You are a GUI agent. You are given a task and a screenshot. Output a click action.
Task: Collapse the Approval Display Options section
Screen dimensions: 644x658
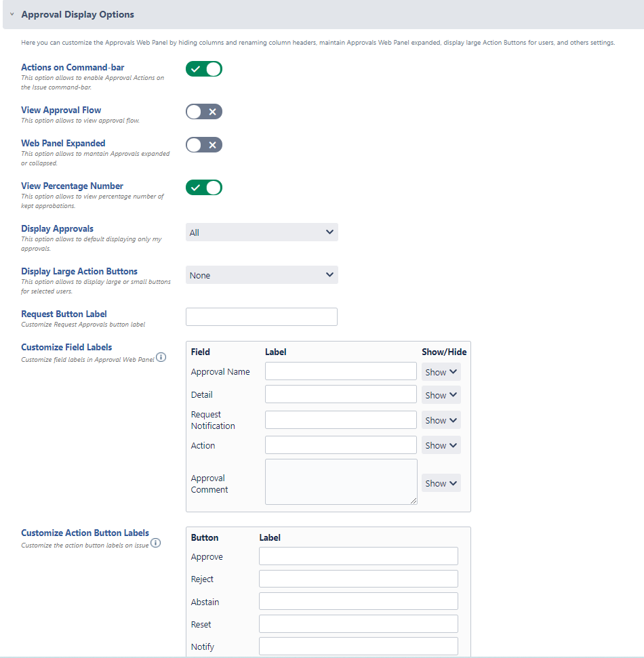12,14
